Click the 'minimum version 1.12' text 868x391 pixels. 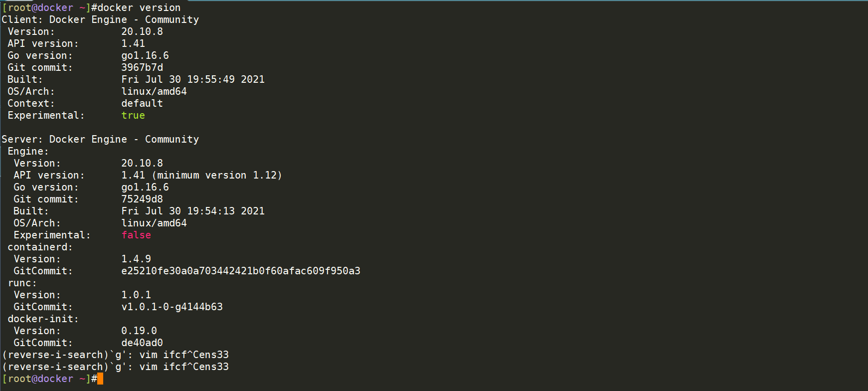pyautogui.click(x=217, y=175)
